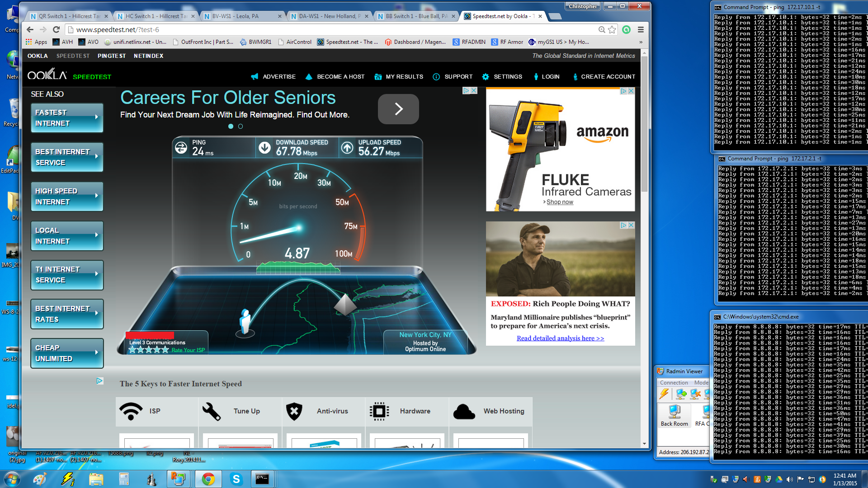Screen dimensions: 868x488
Task: Click the Hardware chip tile
Action: (407, 411)
